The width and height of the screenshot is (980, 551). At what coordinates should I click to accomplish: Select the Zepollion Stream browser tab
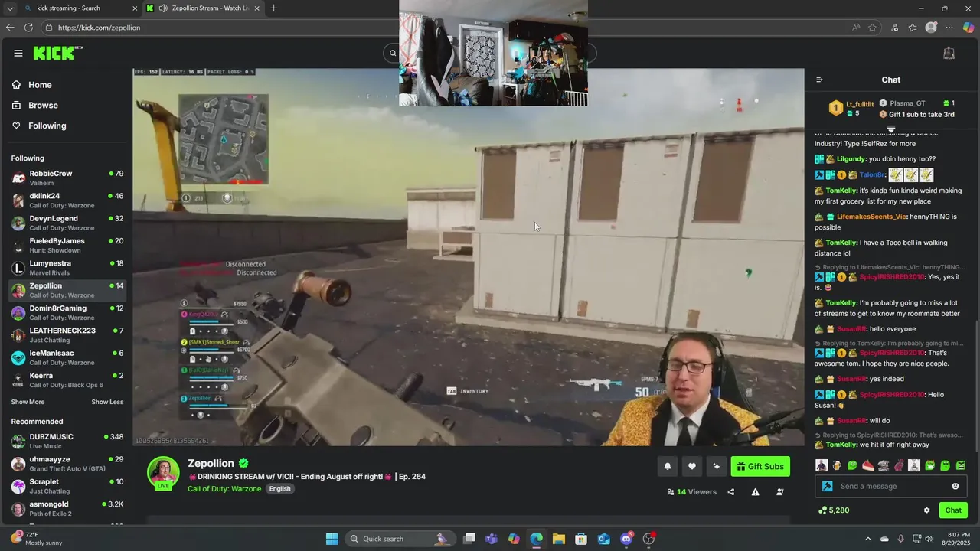pyautogui.click(x=203, y=8)
